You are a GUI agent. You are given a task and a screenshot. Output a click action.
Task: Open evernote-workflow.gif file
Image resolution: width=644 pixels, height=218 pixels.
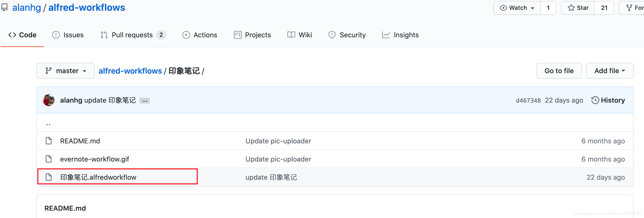[x=95, y=159]
